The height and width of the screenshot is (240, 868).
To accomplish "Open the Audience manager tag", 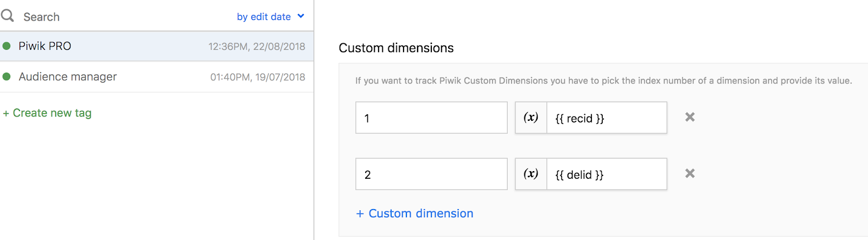I will 157,77.
